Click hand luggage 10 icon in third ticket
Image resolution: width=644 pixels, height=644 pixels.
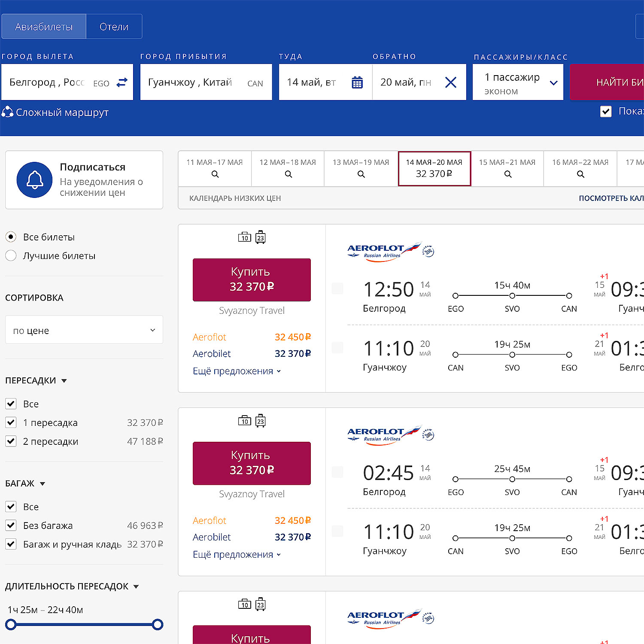[x=245, y=604]
